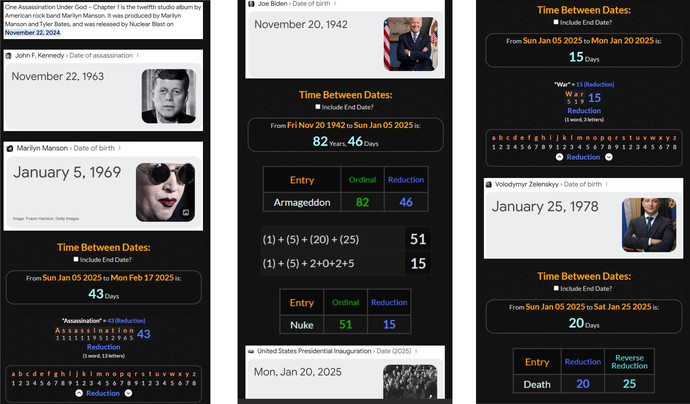Image resolution: width=690 pixels, height=404 pixels.
Task: Click the 'January 5, 1969' date
Action: [67, 172]
